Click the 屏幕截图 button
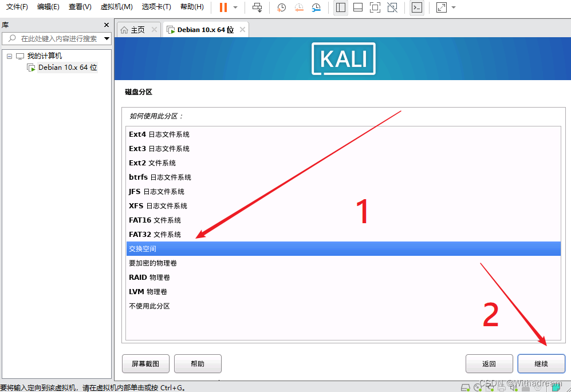Image resolution: width=571 pixels, height=392 pixels. (145, 363)
